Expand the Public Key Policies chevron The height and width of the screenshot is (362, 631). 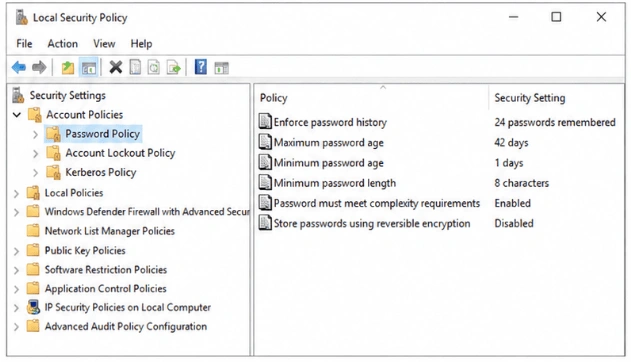click(x=16, y=251)
